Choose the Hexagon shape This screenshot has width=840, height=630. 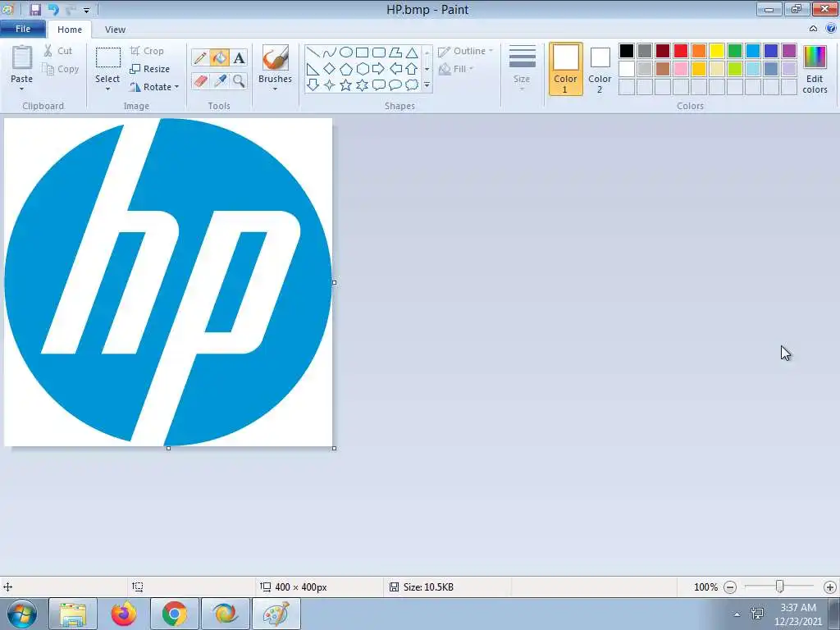tap(362, 69)
